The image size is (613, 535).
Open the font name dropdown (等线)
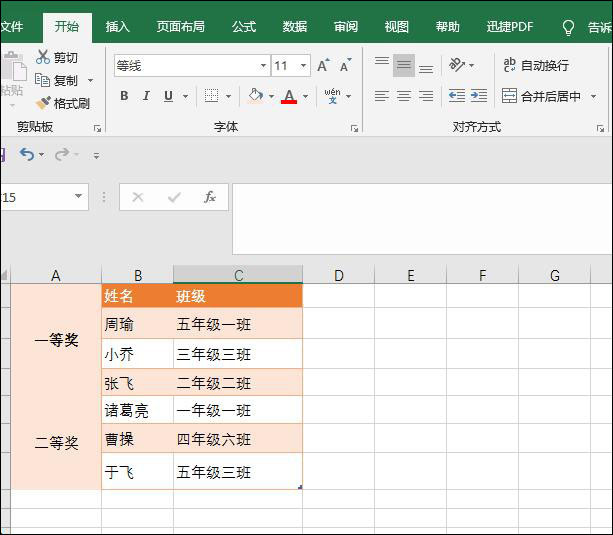click(x=264, y=66)
